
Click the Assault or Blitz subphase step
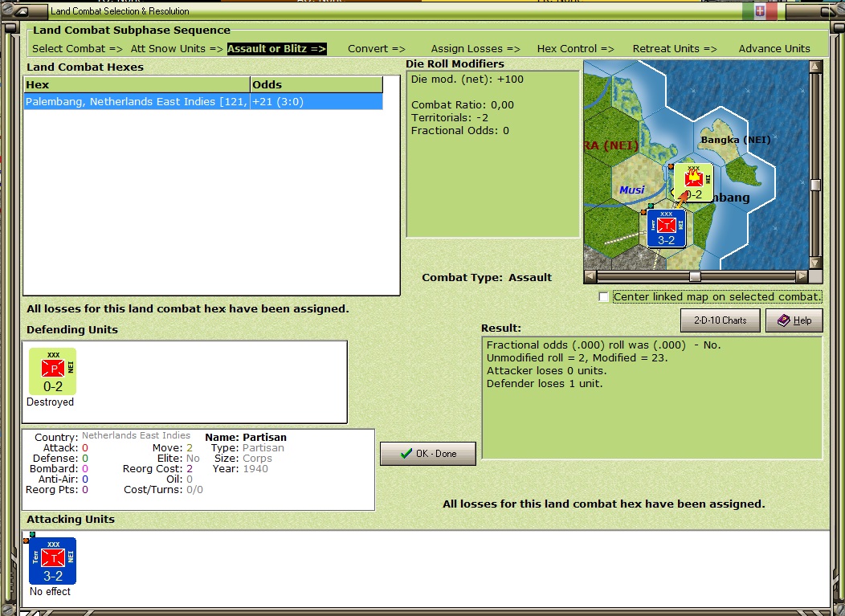[276, 48]
